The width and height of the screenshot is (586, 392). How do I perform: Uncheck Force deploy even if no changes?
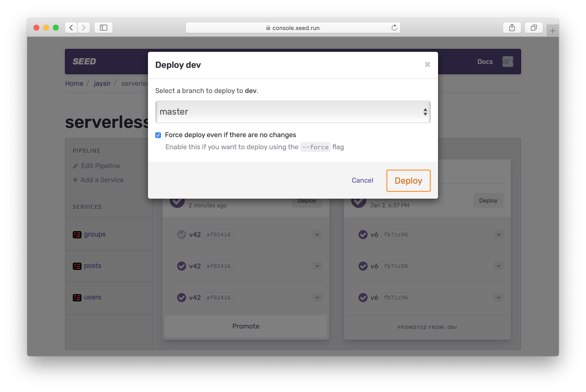(158, 135)
